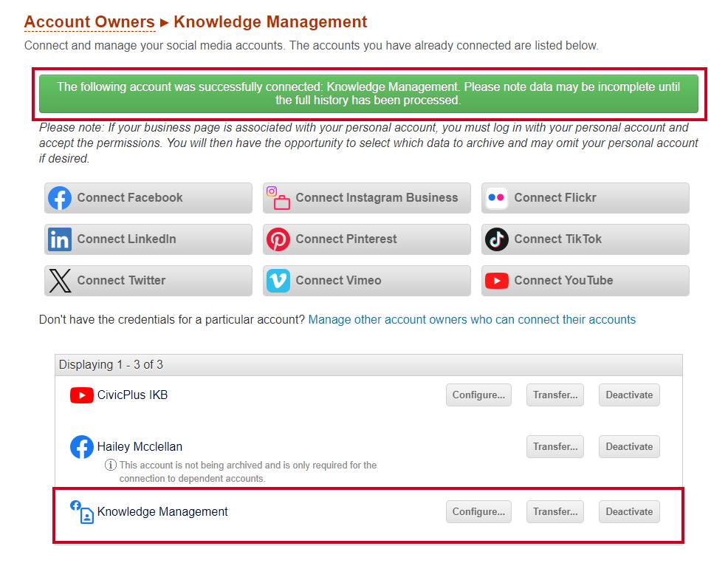
Task: Transfer the Hailey Mcclellan account
Action: click(555, 446)
